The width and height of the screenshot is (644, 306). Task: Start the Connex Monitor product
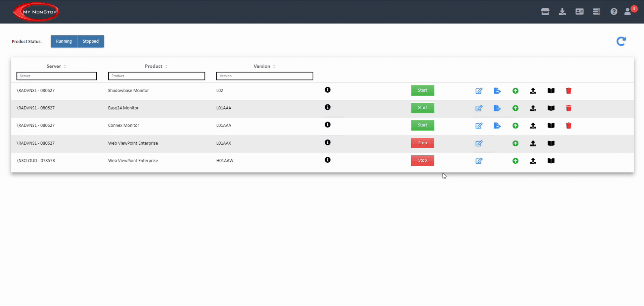point(422,125)
